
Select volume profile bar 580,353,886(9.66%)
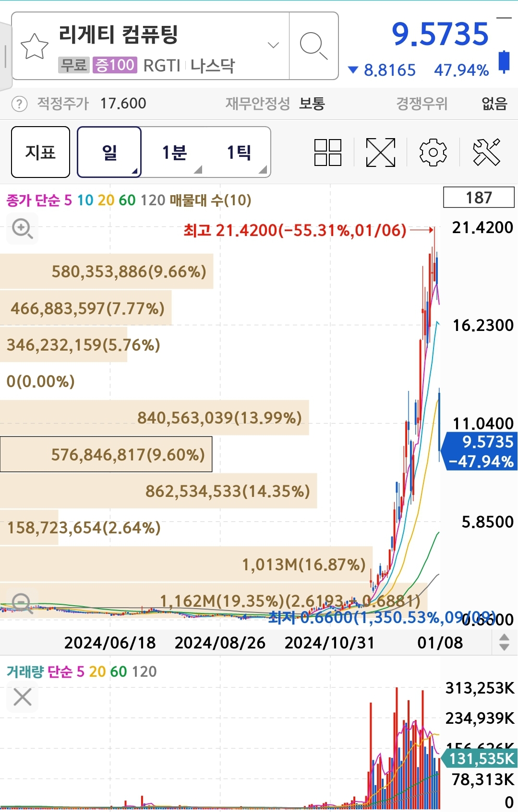[x=107, y=271]
